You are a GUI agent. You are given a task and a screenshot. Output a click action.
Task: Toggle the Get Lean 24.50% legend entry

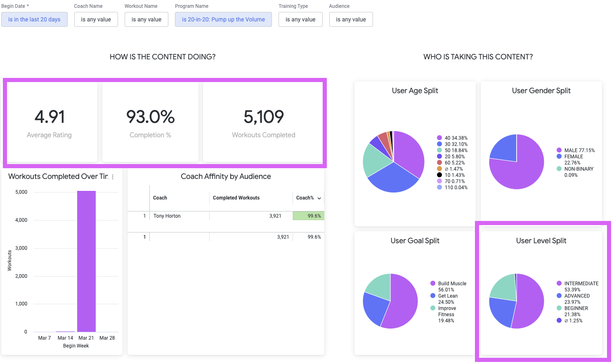444,299
